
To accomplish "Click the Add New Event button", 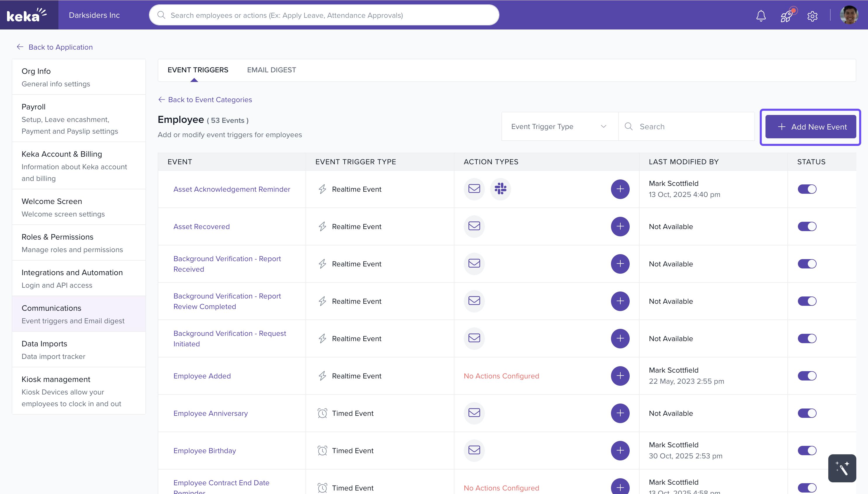I will click(x=810, y=127).
